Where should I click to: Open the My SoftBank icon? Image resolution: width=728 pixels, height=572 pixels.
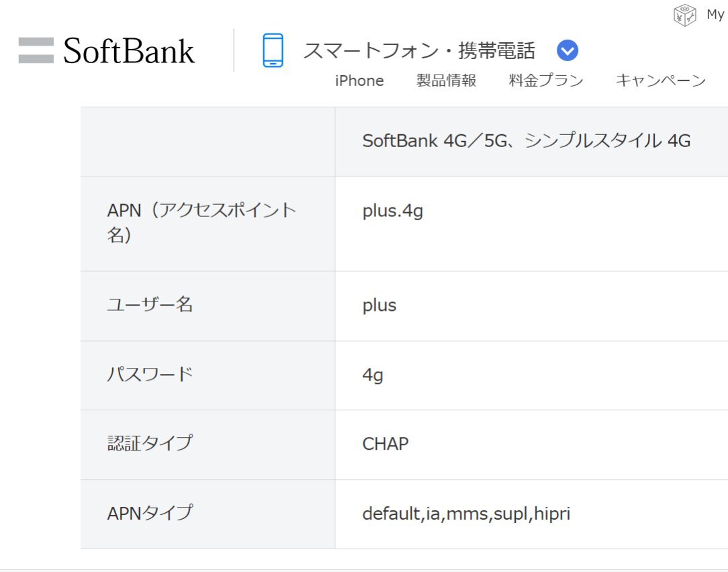684,14
